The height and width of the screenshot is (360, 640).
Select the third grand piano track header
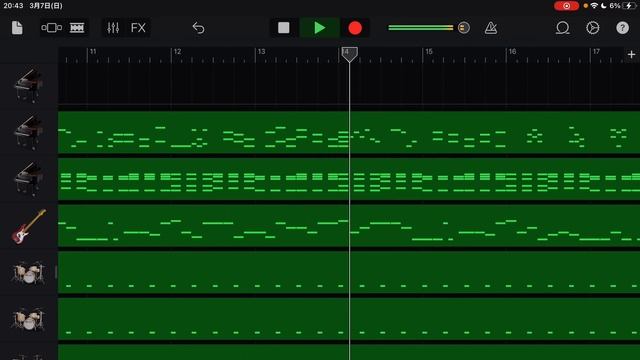pyautogui.click(x=28, y=179)
